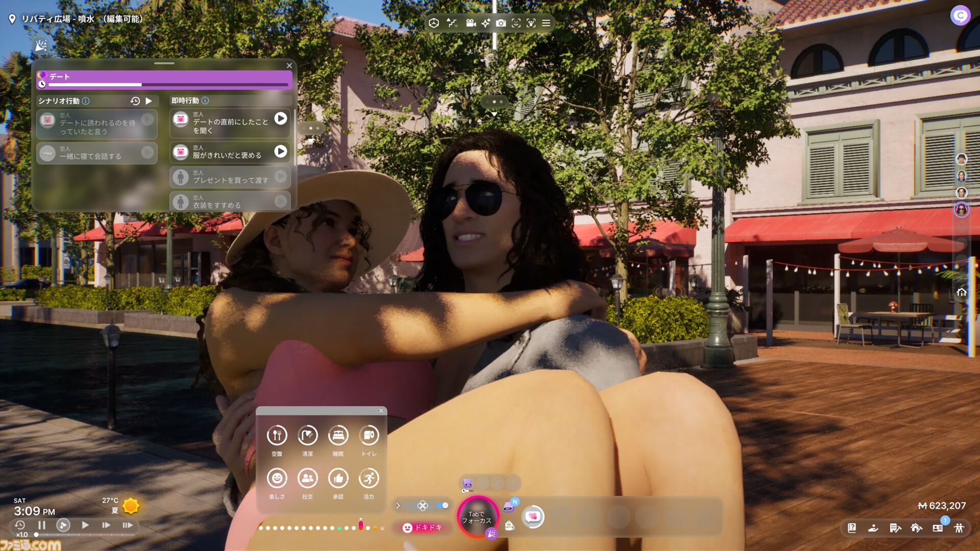This screenshot has height=551, width=980.
Task: Click the hexagon cube icon in top toolbar
Action: coord(434,23)
